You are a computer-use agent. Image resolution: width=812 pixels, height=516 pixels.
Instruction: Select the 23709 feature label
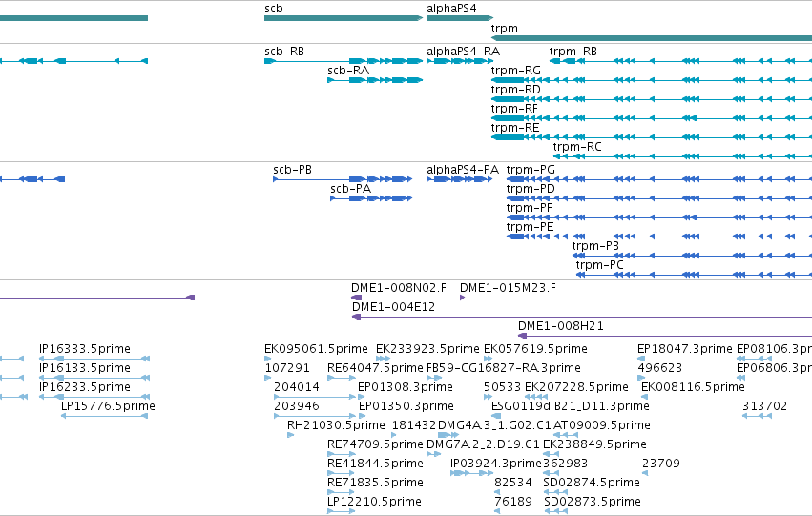tap(661, 464)
